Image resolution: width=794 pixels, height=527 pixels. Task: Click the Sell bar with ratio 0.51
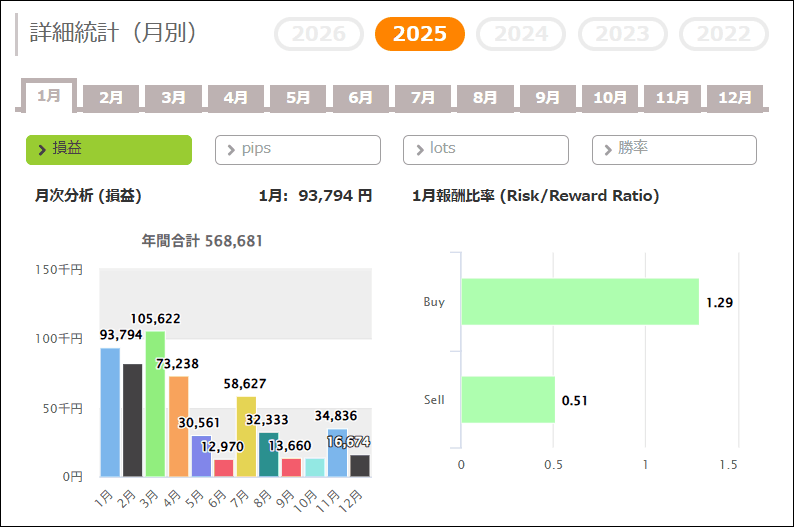[507, 400]
